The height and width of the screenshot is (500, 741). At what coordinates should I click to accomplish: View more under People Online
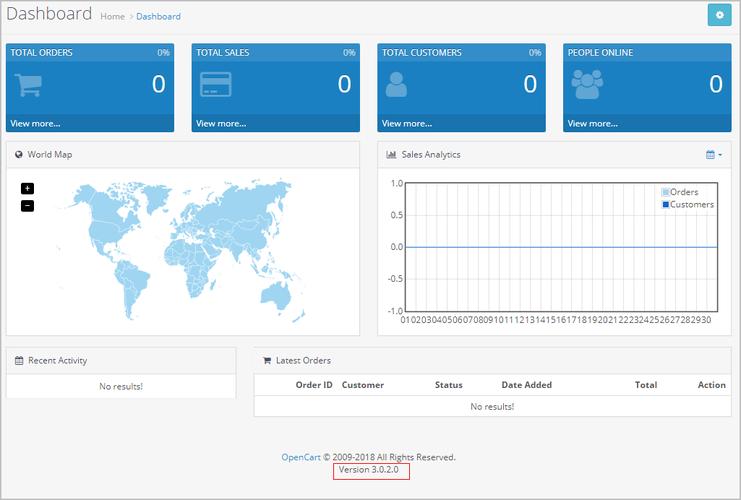pos(592,124)
